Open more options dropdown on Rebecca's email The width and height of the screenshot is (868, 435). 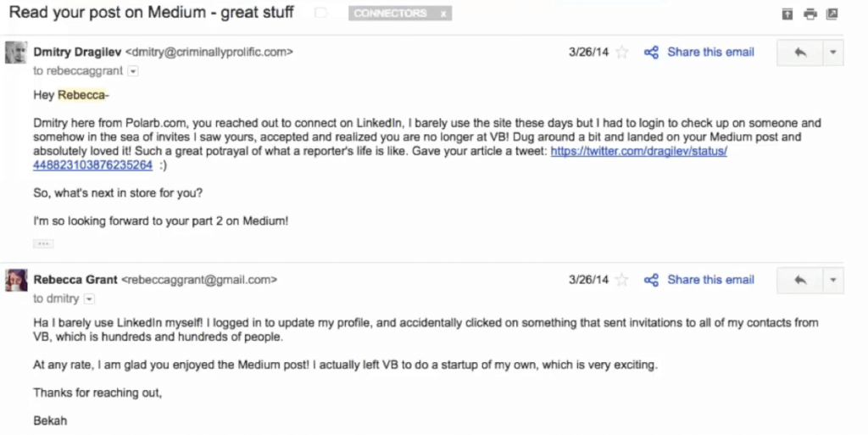coord(833,281)
